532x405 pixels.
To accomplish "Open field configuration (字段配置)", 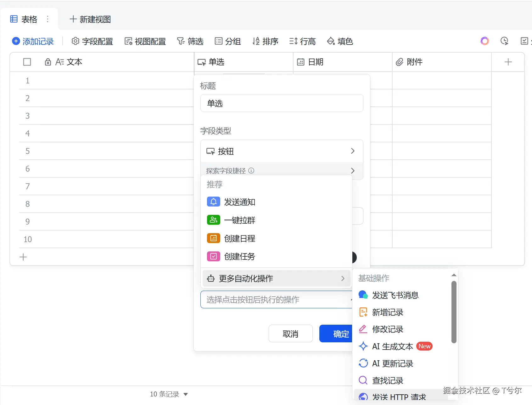I will [x=92, y=41].
